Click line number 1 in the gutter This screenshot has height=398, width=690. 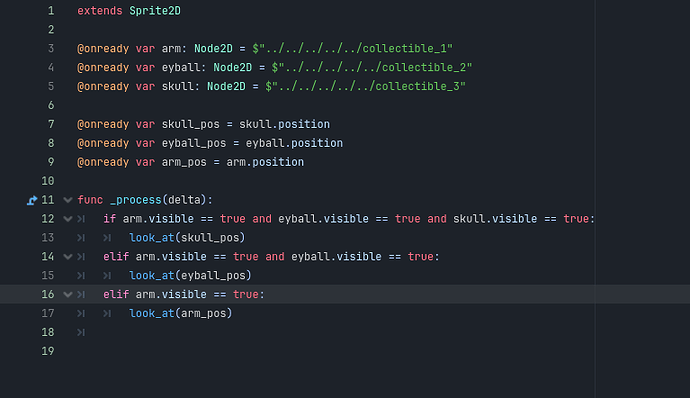pos(51,11)
